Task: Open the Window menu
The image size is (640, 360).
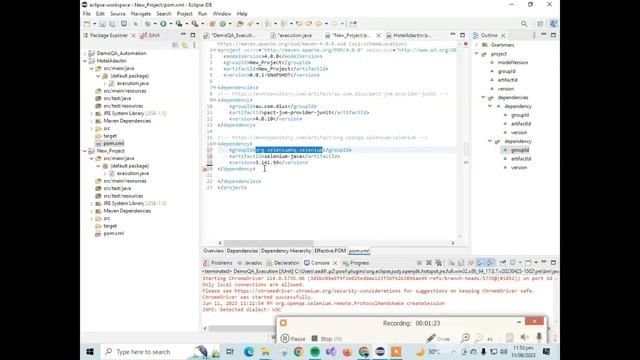Action: (222, 14)
